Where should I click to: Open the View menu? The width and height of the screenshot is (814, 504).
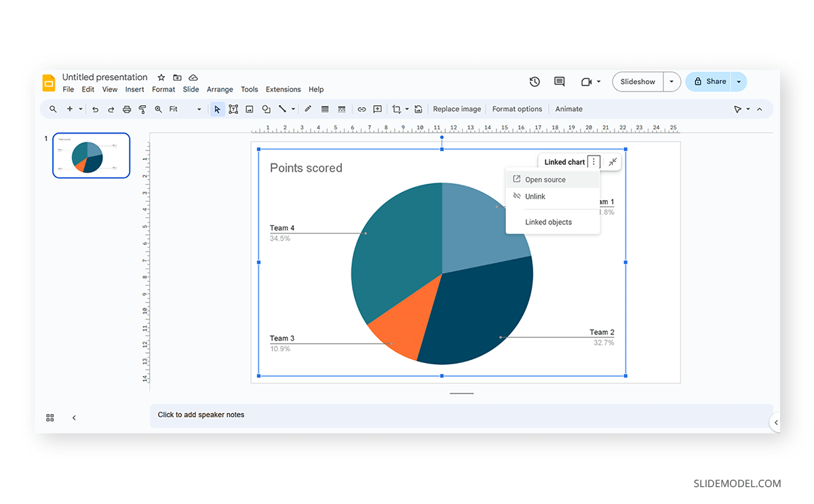coord(110,90)
